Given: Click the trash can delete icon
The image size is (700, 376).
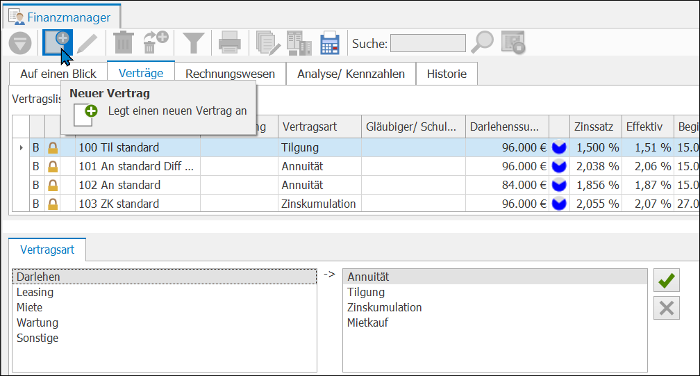Looking at the screenshot, I should coord(123,43).
